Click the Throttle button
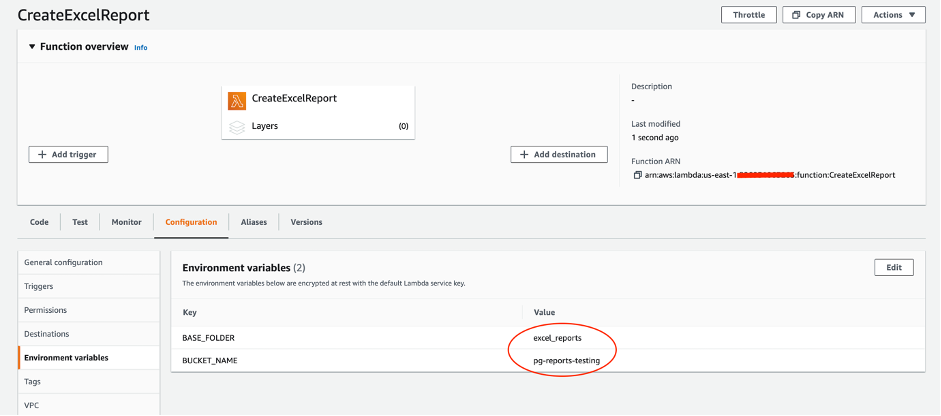This screenshot has height=416, width=941. tap(748, 15)
